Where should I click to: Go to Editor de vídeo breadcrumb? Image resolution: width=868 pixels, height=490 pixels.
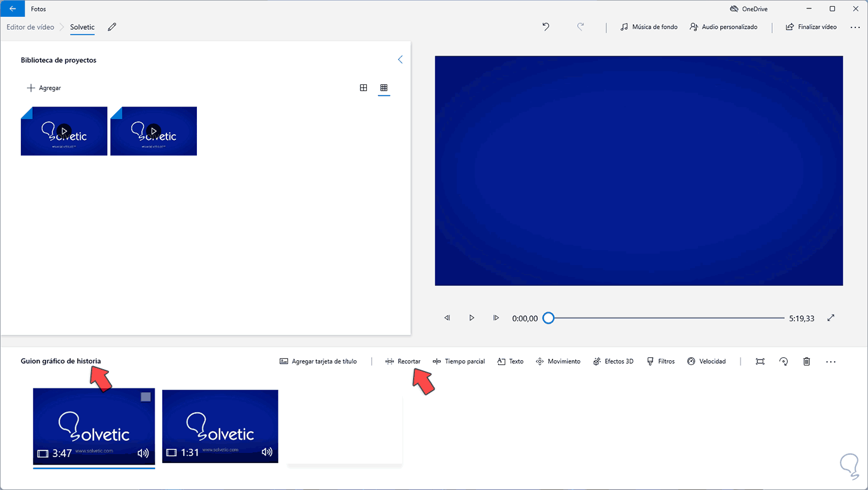click(x=30, y=27)
